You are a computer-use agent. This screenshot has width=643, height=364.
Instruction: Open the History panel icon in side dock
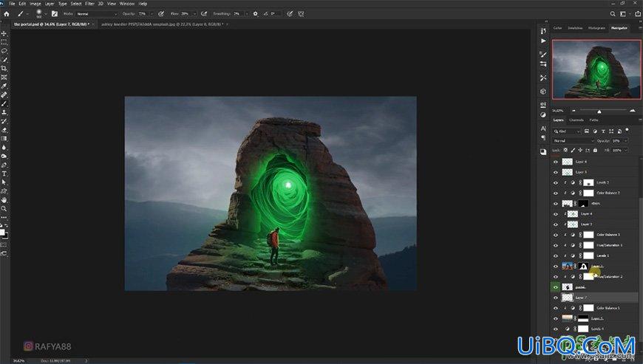[x=543, y=31]
